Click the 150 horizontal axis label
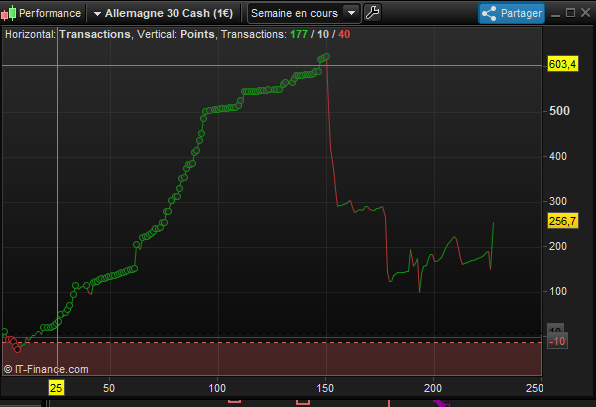Image resolution: width=596 pixels, height=407 pixels. 325,388
